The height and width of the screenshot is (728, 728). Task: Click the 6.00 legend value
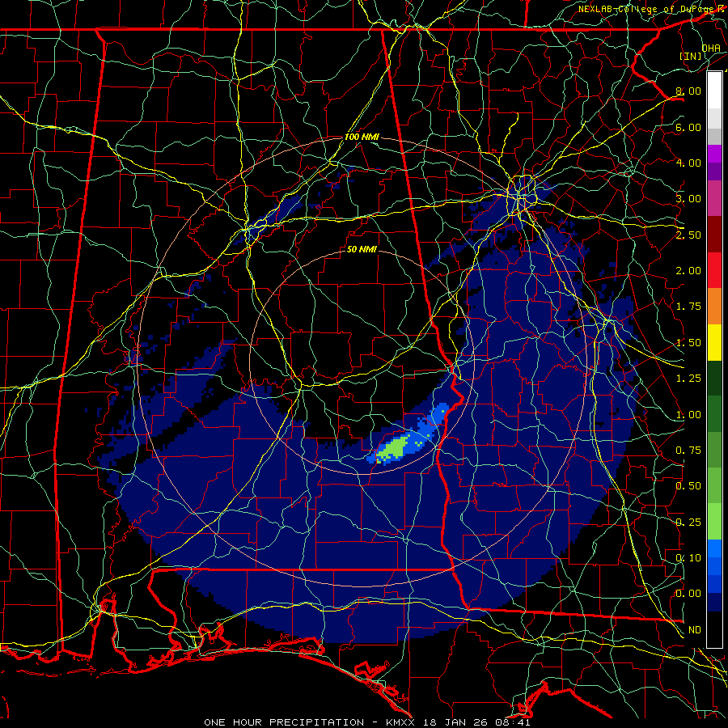pyautogui.click(x=688, y=127)
